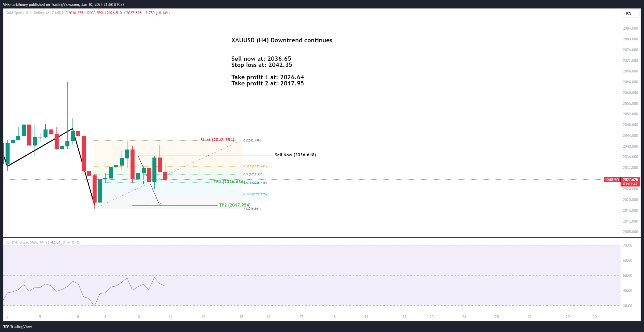Click the 'Sell now at: 2036.65' text
The height and width of the screenshot is (332, 644).
pos(261,59)
